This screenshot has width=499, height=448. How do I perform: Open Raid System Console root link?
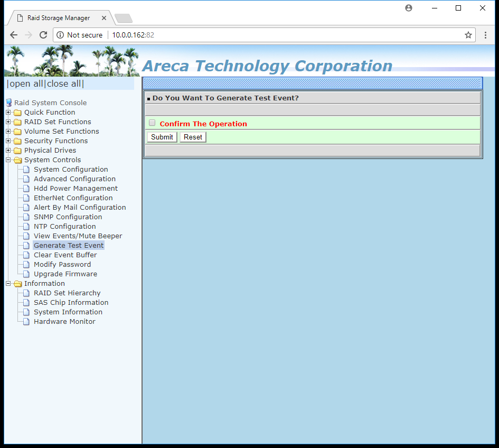[x=50, y=103]
